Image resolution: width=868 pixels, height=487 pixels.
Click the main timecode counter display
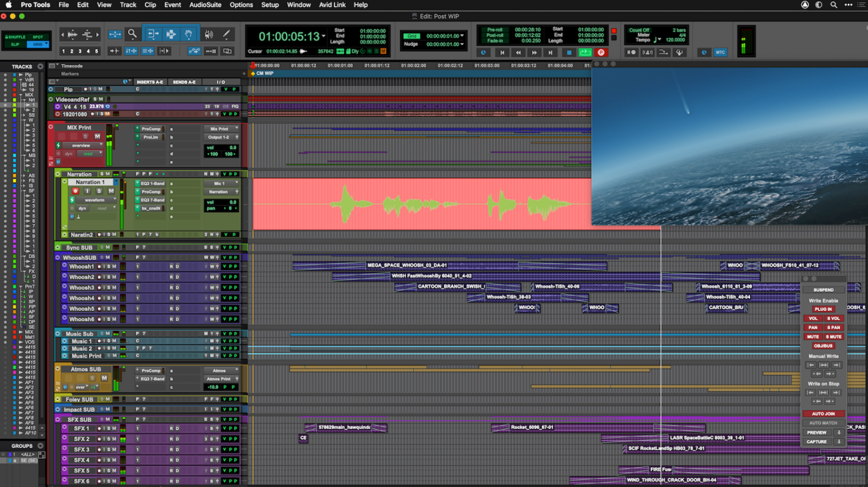coord(289,36)
